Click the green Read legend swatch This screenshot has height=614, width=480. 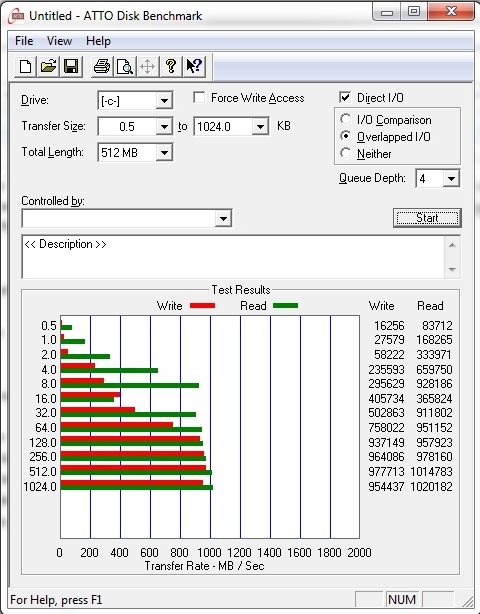[285, 305]
